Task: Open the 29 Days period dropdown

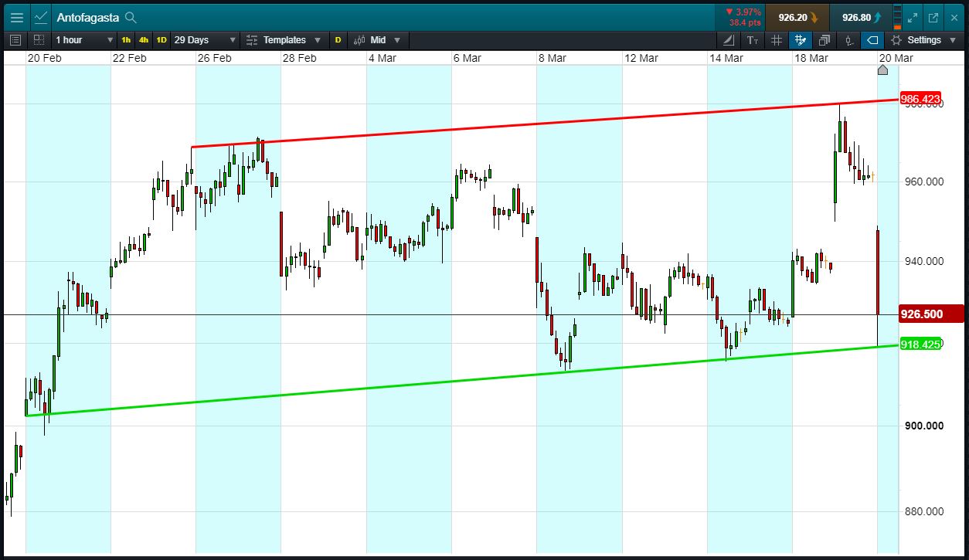Action: click(205, 39)
